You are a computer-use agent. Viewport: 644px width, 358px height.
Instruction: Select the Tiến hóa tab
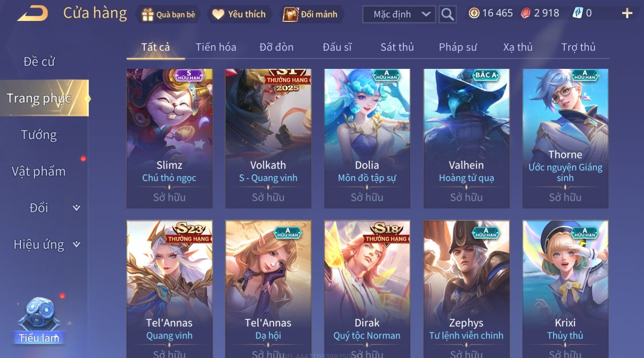tap(216, 47)
